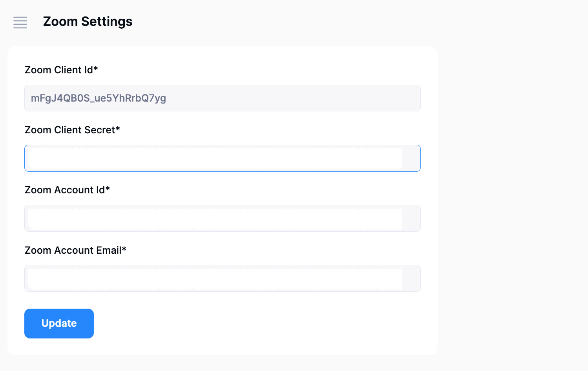Click the Zoom Client Secret label

[70, 130]
